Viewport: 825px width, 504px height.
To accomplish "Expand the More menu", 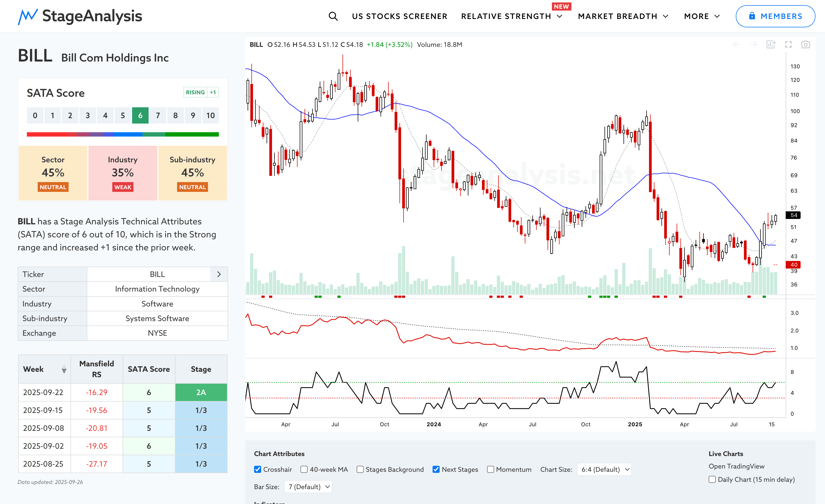I will [x=702, y=16].
